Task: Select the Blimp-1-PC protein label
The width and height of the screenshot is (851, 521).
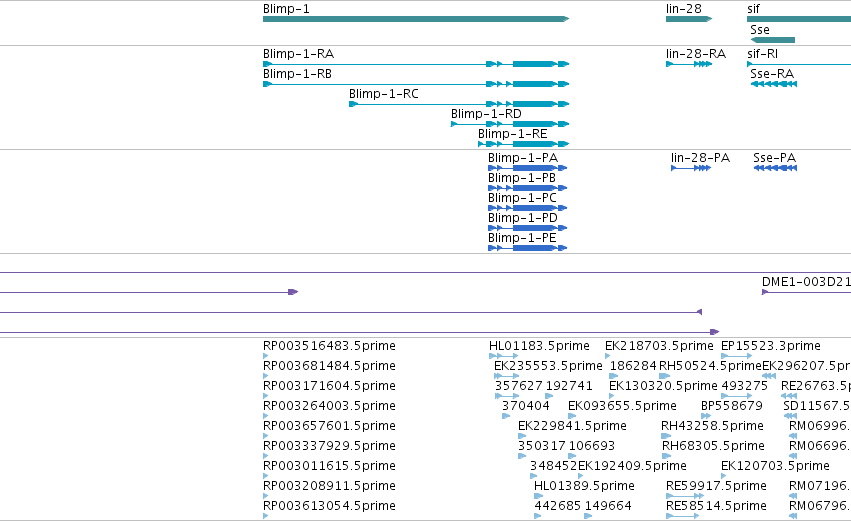Action: click(522, 199)
